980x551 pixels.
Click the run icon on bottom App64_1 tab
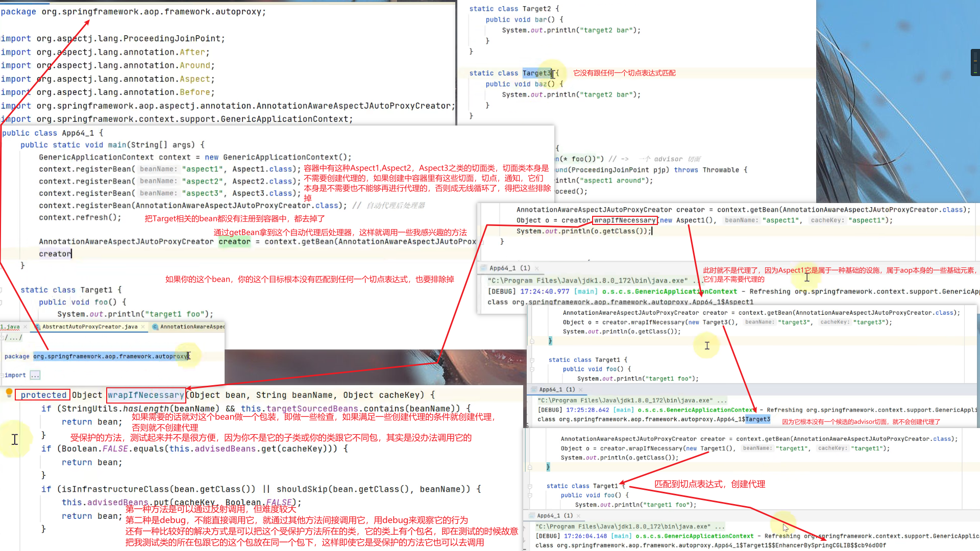531,516
